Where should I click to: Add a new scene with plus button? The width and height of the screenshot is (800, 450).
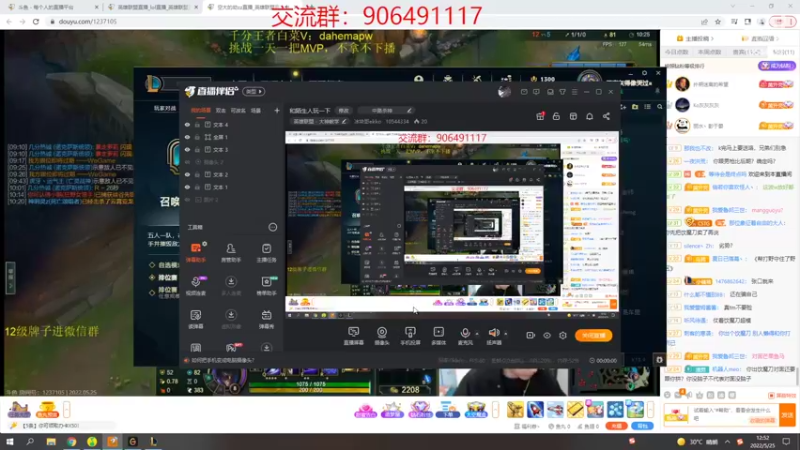click(277, 110)
